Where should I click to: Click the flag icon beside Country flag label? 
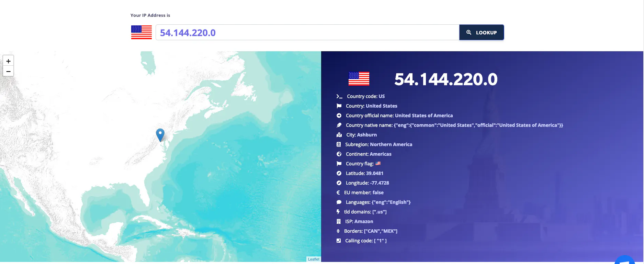click(x=339, y=164)
